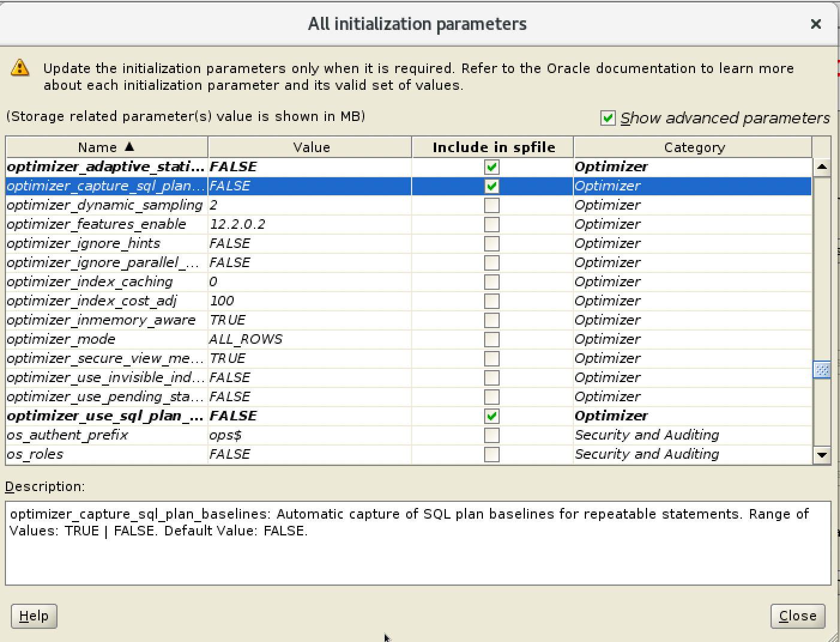Click the Close button at bottom right

pyautogui.click(x=797, y=616)
